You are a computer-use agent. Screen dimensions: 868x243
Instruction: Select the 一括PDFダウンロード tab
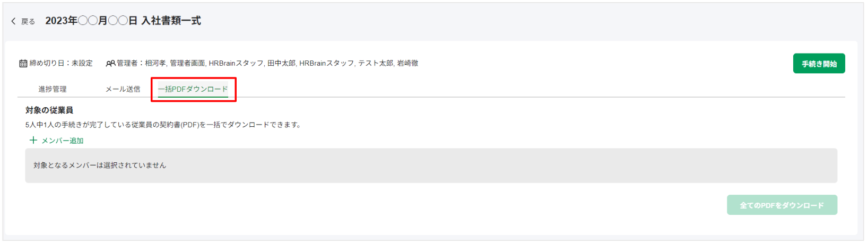pos(193,89)
